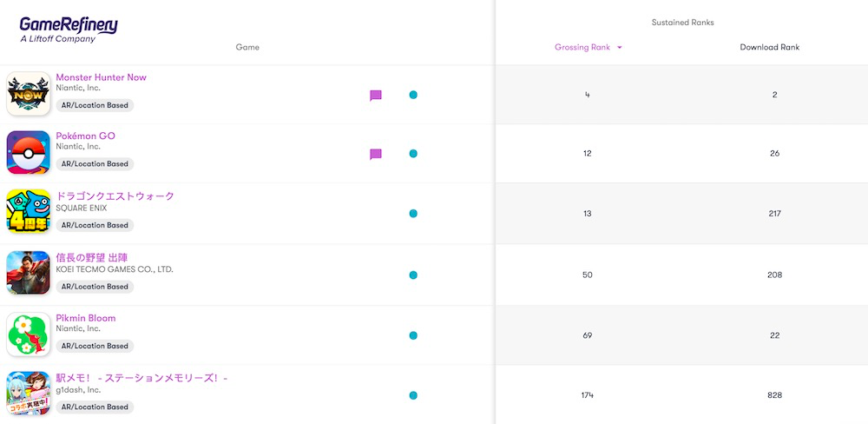Screen dimensions: 868x424
Task: Sort by the Download Rank column header
Action: coord(769,48)
